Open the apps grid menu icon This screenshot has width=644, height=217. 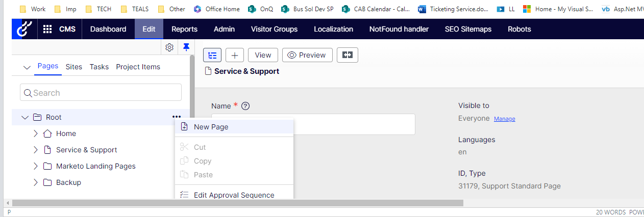click(x=47, y=29)
